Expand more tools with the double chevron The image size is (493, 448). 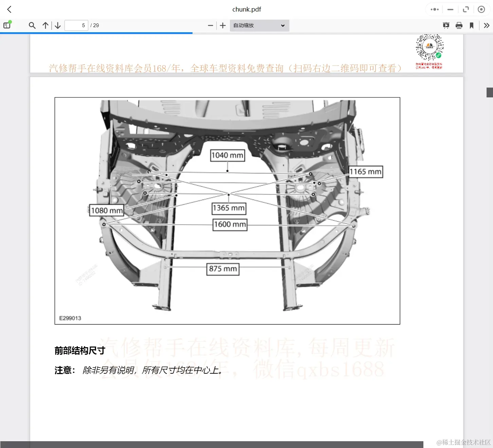pyautogui.click(x=486, y=25)
